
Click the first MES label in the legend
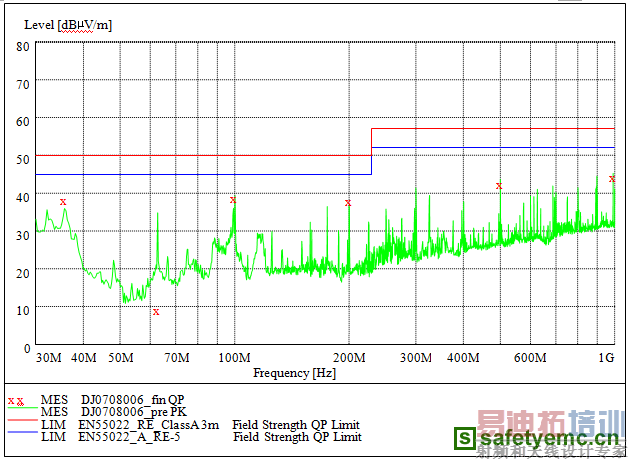pos(54,400)
